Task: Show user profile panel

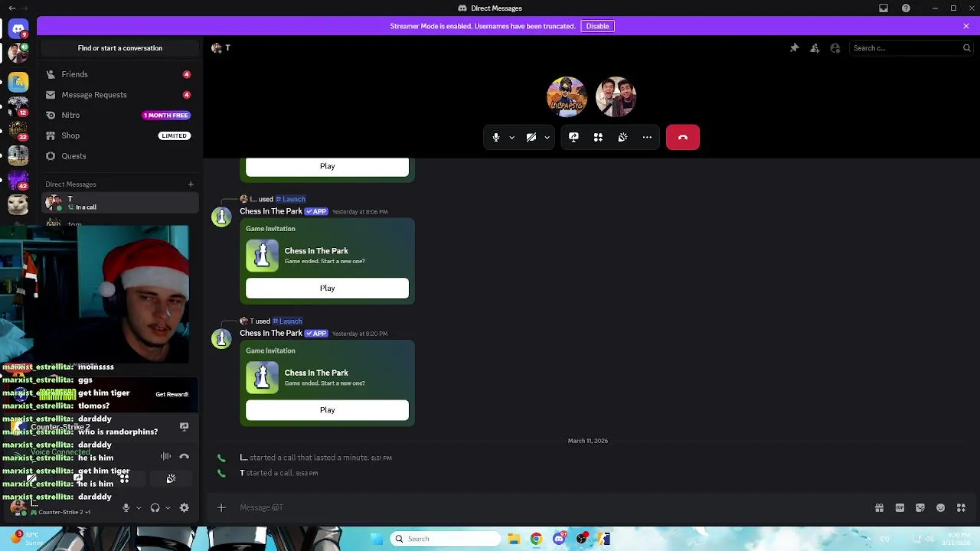Action: (x=835, y=48)
